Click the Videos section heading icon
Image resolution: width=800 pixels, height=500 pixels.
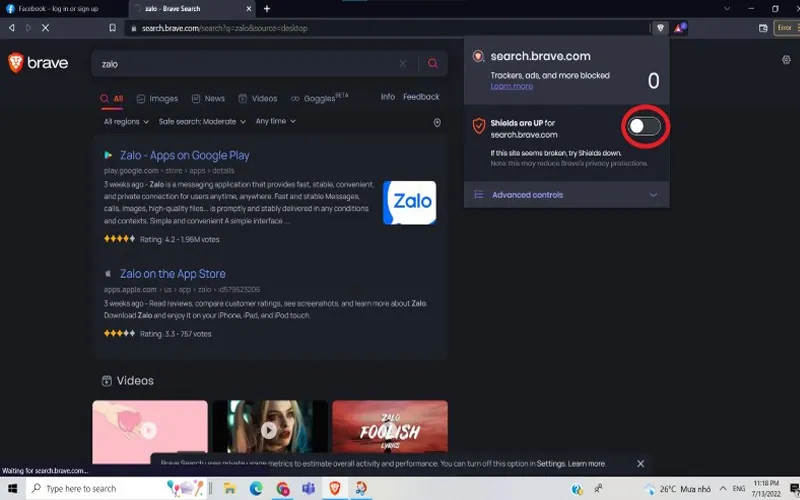pos(106,381)
